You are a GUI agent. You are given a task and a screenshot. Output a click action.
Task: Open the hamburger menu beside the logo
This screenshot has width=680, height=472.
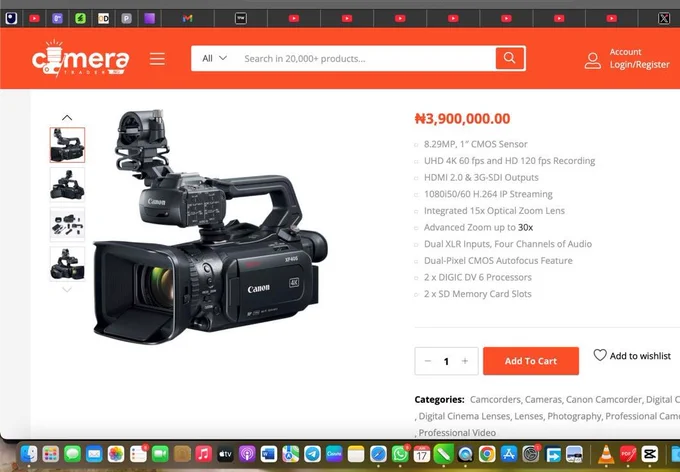157,59
